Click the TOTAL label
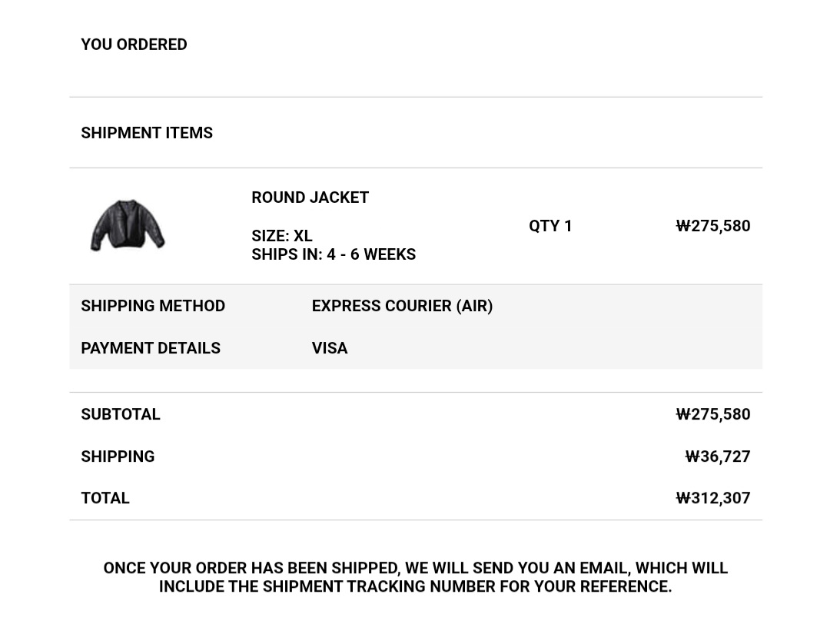 pos(105,498)
